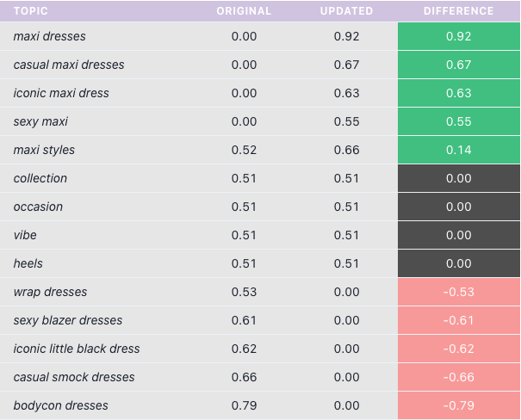Click the "casual maxi dresses" topic
Screen dimensions: 521x420
pos(69,65)
